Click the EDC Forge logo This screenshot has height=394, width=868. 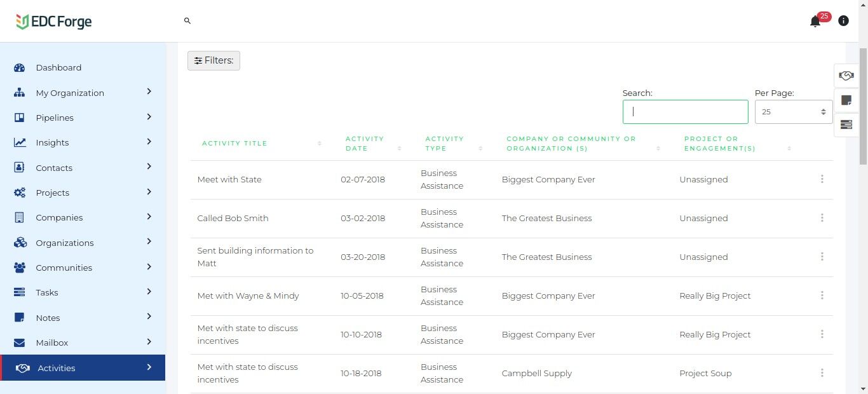(54, 22)
